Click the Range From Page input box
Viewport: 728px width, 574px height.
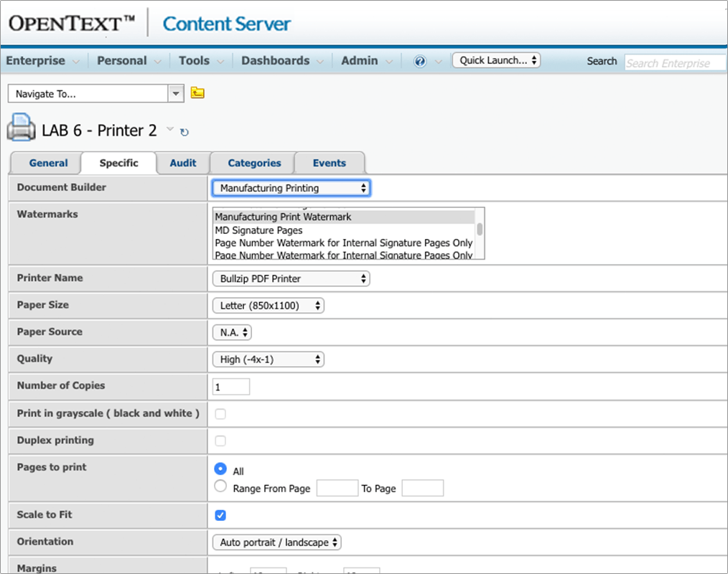[337, 488]
